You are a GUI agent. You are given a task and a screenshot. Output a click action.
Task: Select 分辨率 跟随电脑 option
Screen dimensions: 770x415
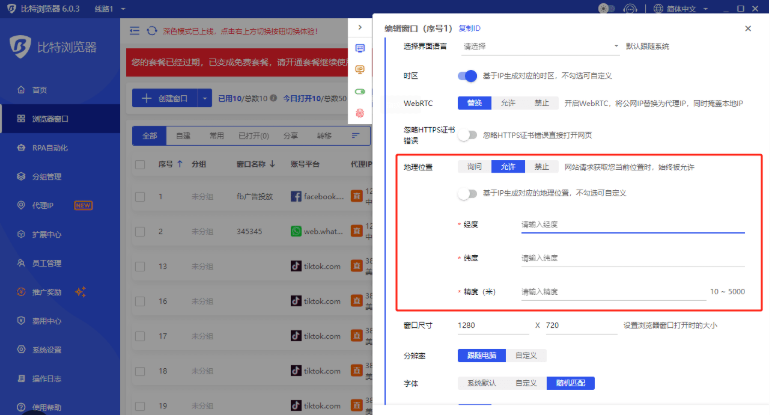[482, 356]
